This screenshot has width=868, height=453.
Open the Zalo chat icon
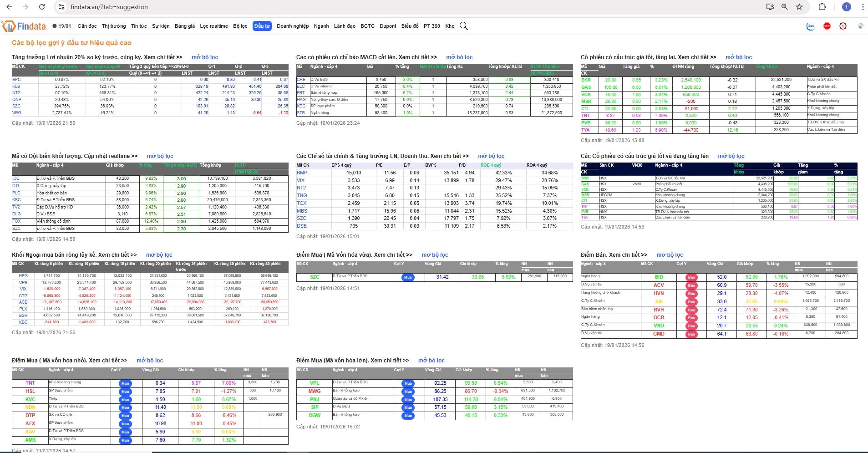coord(811,26)
